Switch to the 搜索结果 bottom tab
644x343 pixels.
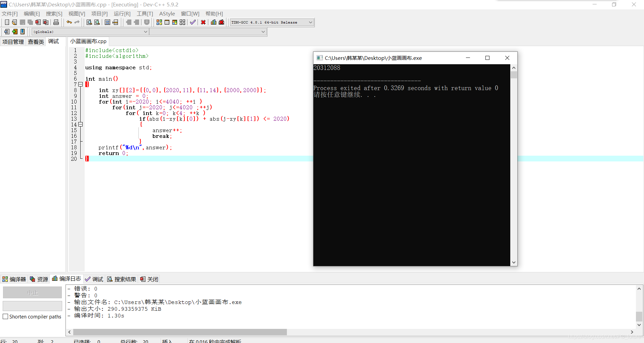point(122,279)
